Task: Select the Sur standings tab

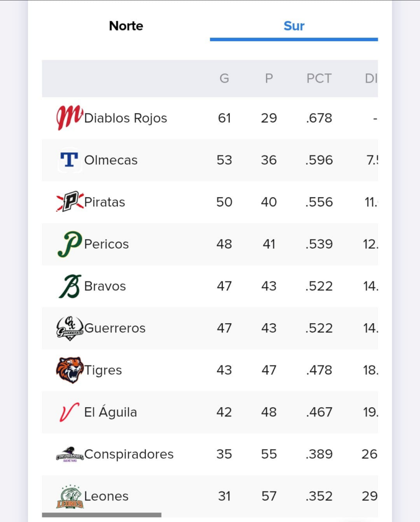Action: coord(294,25)
